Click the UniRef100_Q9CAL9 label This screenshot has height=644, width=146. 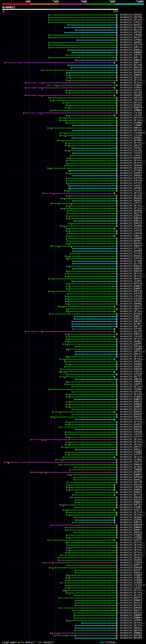pos(131,557)
